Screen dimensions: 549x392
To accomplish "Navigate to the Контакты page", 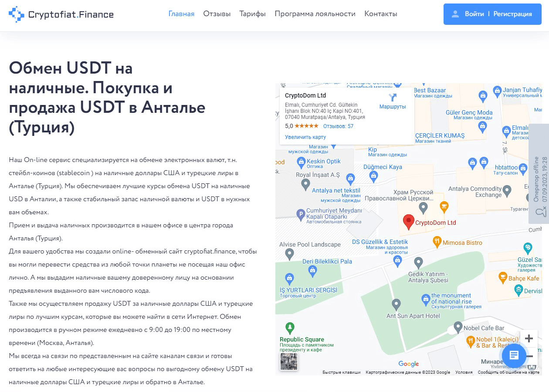I will click(x=381, y=14).
